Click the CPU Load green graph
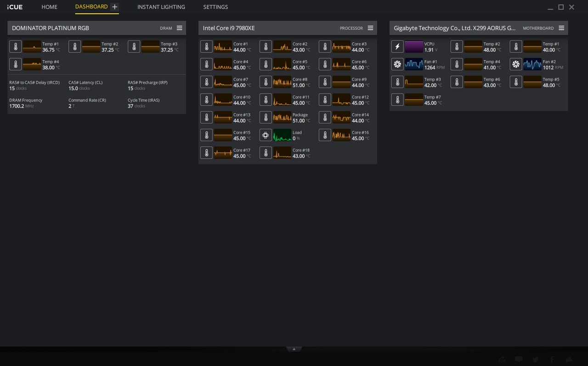The width and height of the screenshot is (588, 366). [282, 135]
